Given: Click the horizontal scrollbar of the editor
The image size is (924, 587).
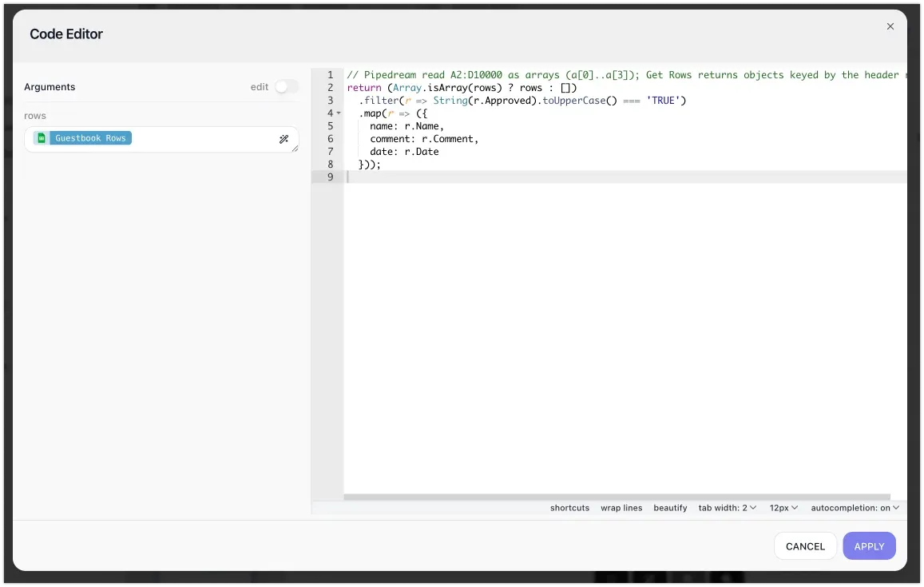Looking at the screenshot, I should [x=617, y=497].
